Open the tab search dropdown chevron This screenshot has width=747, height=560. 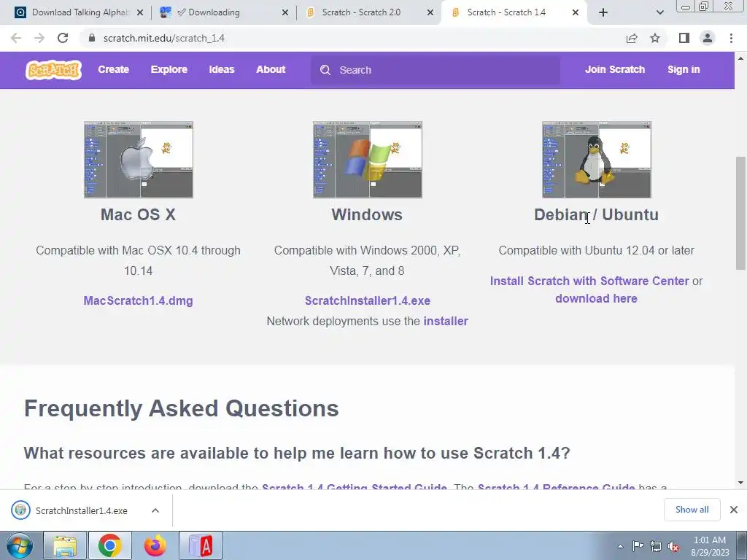(659, 12)
